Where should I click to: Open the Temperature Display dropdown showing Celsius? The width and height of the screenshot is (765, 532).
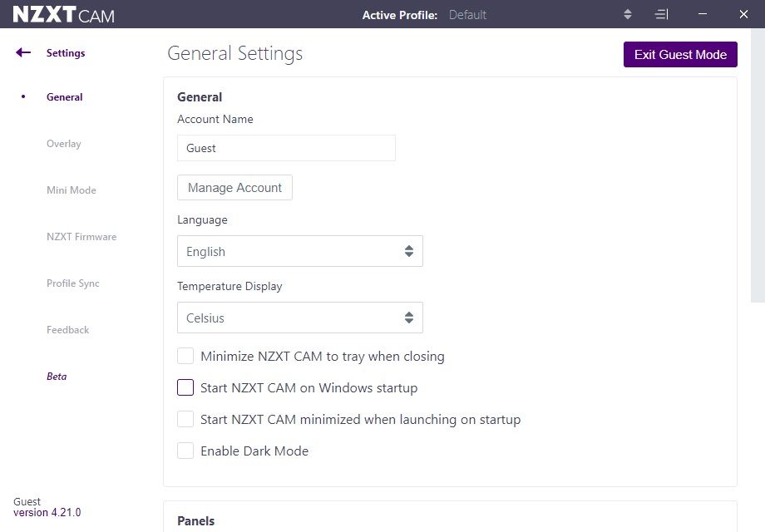300,318
